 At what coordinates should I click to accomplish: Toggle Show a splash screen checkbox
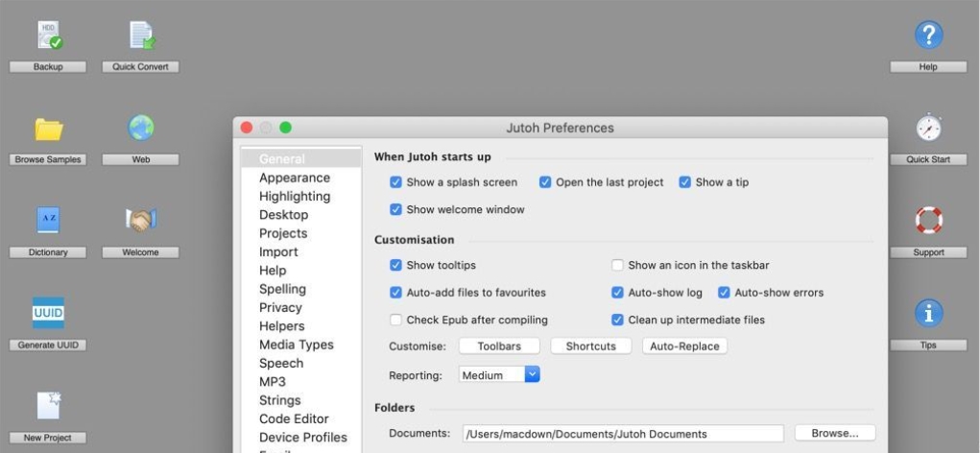(395, 182)
